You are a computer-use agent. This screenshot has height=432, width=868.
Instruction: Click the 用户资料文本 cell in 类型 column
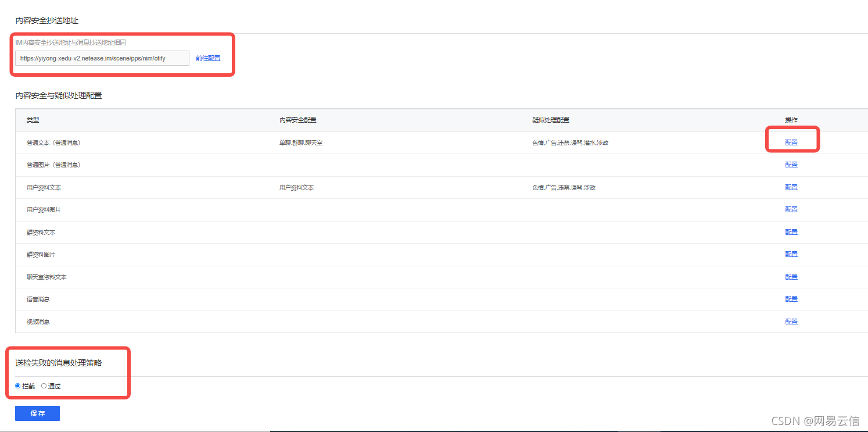point(44,188)
